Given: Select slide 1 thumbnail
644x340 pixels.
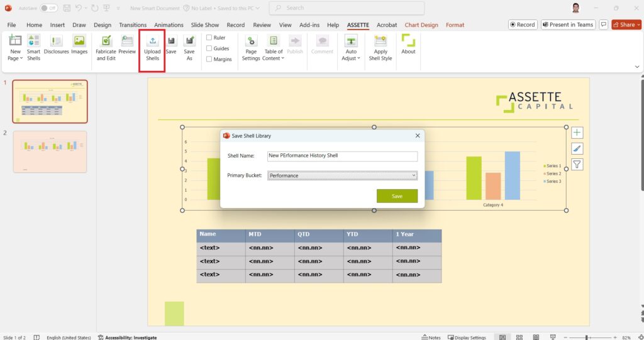Looking at the screenshot, I should [50, 101].
